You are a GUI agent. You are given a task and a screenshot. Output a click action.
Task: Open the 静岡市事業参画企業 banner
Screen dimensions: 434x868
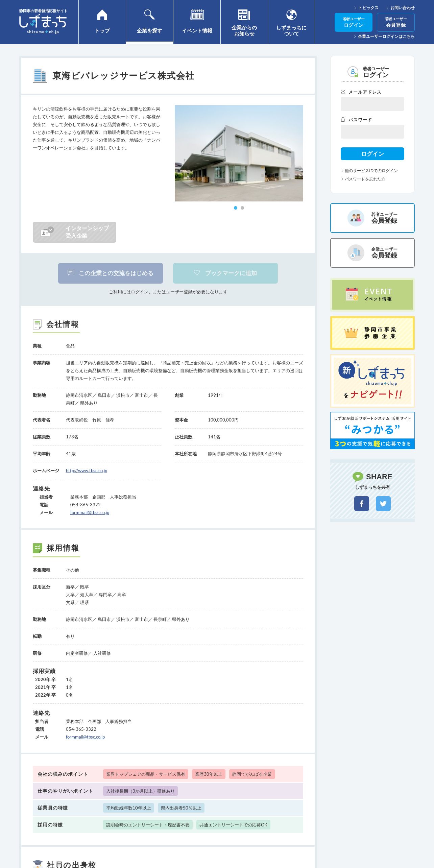[372, 333]
